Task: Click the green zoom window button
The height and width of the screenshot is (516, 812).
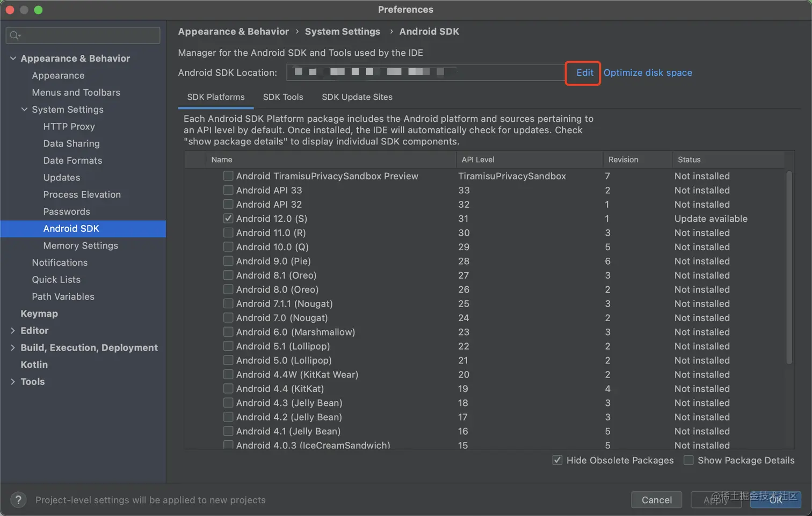Action: pyautogui.click(x=38, y=10)
